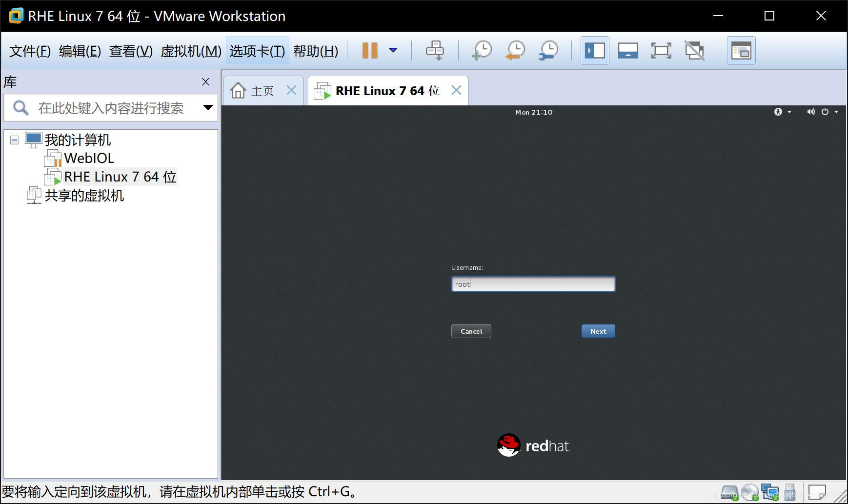Click the VMware Workstation title bar icon
Screen dimensions: 848x504
coord(16,16)
